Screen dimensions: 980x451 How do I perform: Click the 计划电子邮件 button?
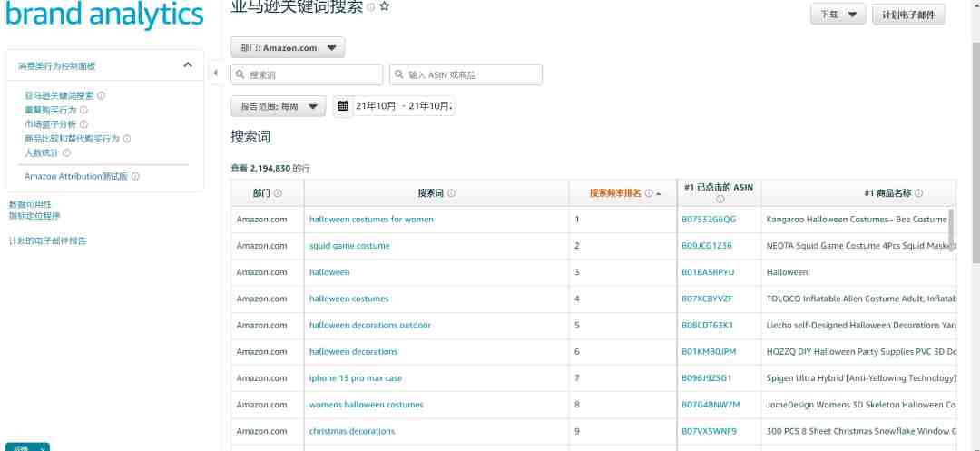tap(908, 15)
